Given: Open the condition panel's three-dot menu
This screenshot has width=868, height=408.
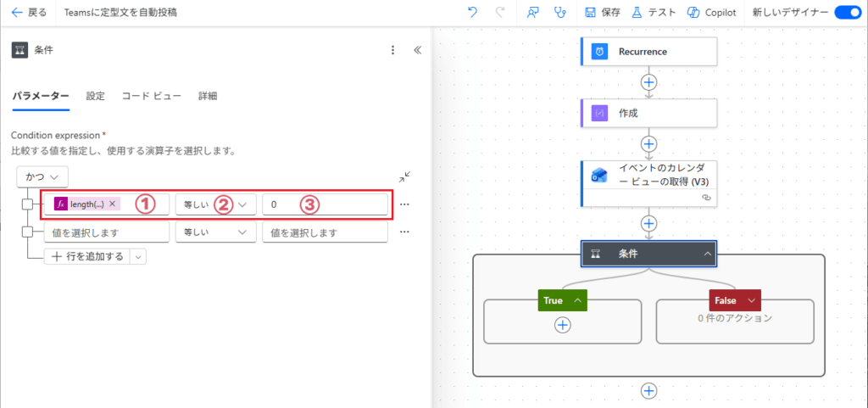Looking at the screenshot, I should [x=392, y=50].
